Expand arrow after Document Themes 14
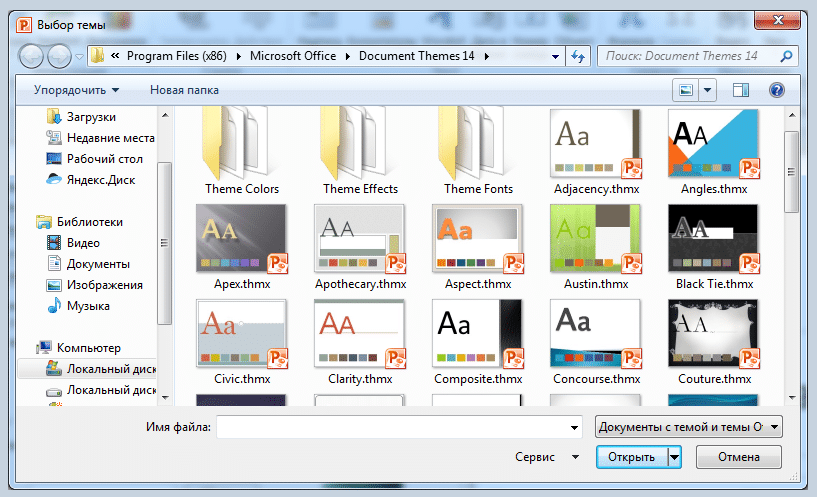 tap(486, 56)
